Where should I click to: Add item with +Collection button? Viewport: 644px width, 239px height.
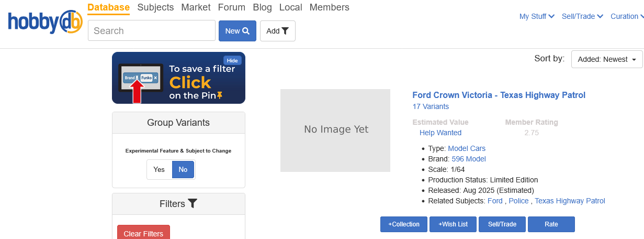(403, 224)
